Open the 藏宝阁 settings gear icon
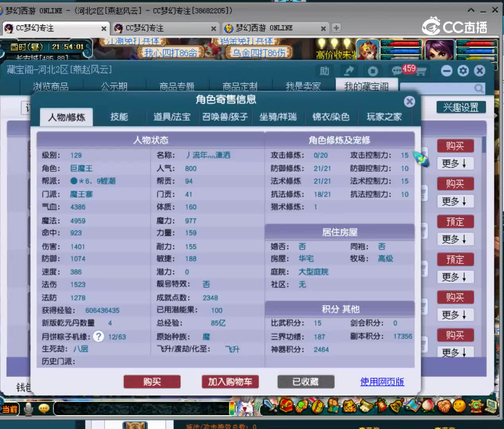This screenshot has height=429, width=504. coord(463,71)
